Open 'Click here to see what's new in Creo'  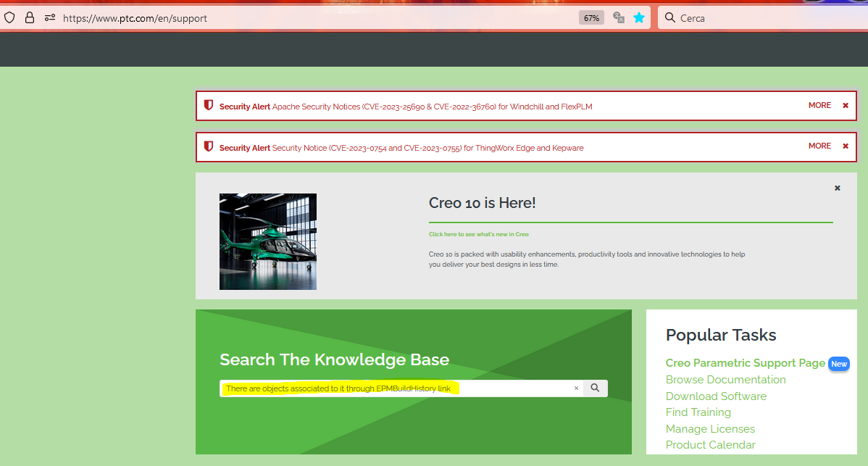(479, 234)
